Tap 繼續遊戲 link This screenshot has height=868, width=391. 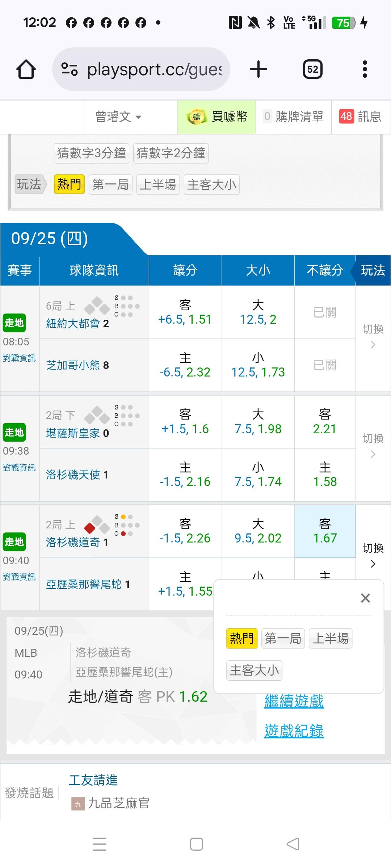click(x=294, y=701)
